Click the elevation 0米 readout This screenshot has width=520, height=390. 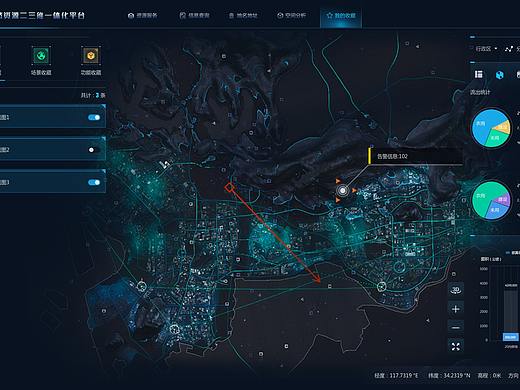click(x=489, y=376)
